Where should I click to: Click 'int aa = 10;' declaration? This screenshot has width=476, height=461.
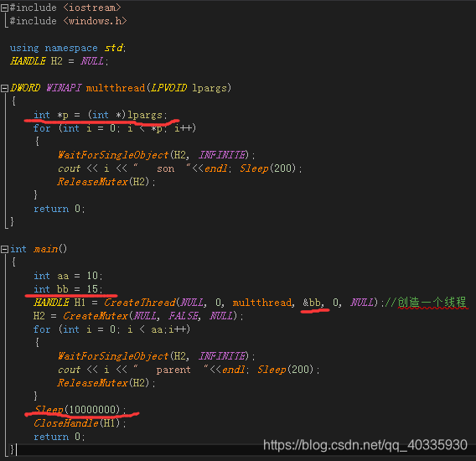click(68, 276)
